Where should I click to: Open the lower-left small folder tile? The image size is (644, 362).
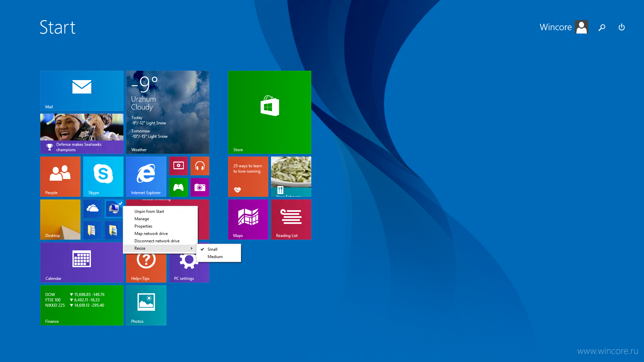tap(93, 230)
